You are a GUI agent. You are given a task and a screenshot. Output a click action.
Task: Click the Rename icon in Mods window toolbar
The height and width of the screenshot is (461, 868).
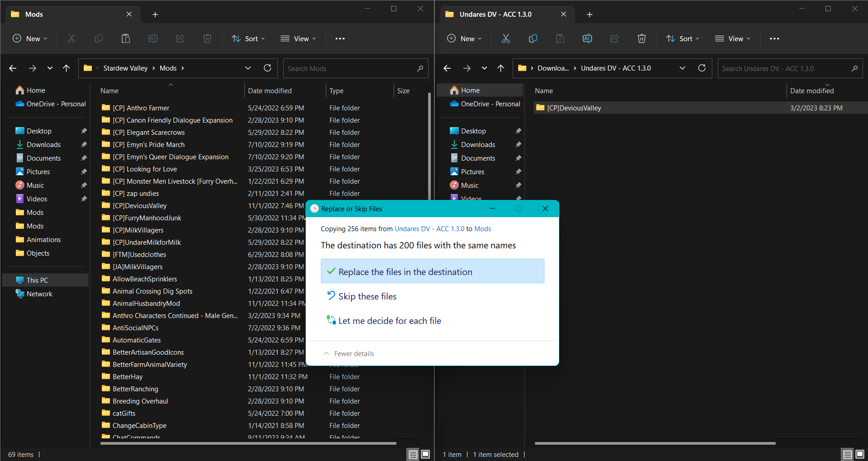pyautogui.click(x=153, y=39)
